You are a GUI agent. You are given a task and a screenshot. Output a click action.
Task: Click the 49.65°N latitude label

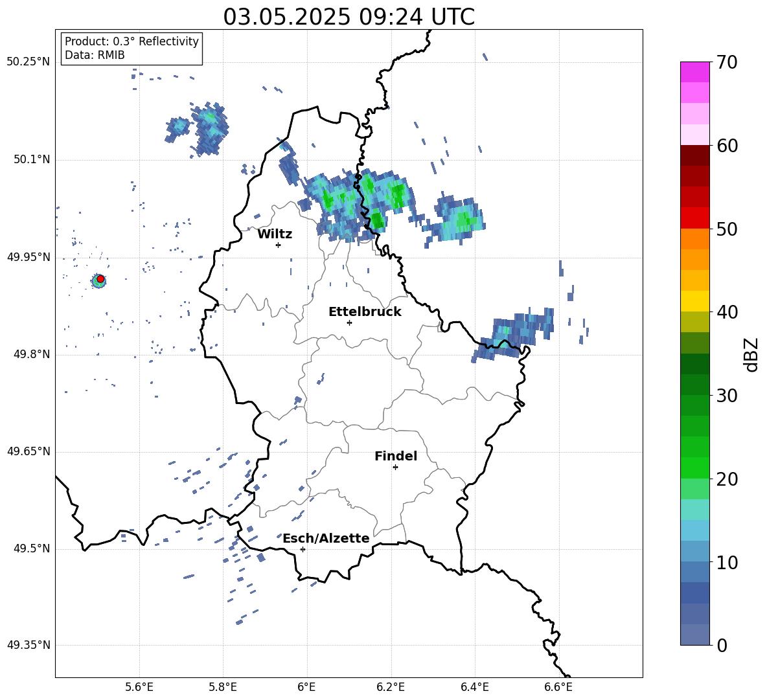(x=29, y=452)
